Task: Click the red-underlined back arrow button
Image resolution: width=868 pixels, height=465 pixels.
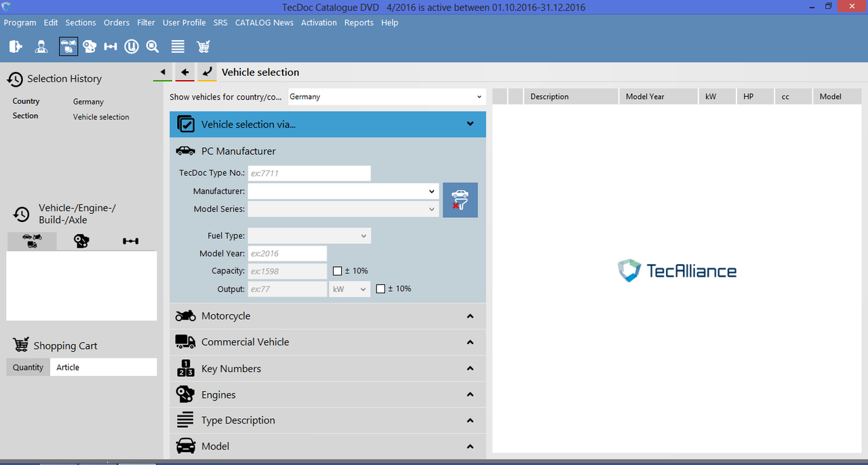Action: click(x=184, y=72)
